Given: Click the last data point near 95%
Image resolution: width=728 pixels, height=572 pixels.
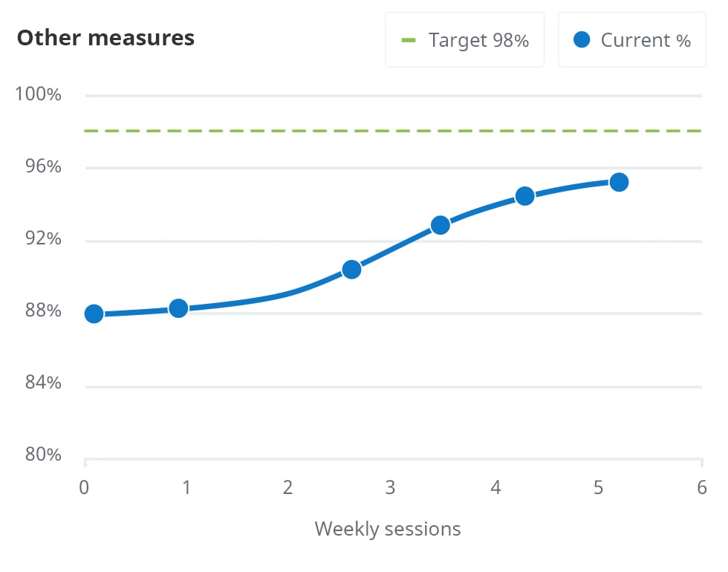Looking at the screenshot, I should click(x=619, y=182).
